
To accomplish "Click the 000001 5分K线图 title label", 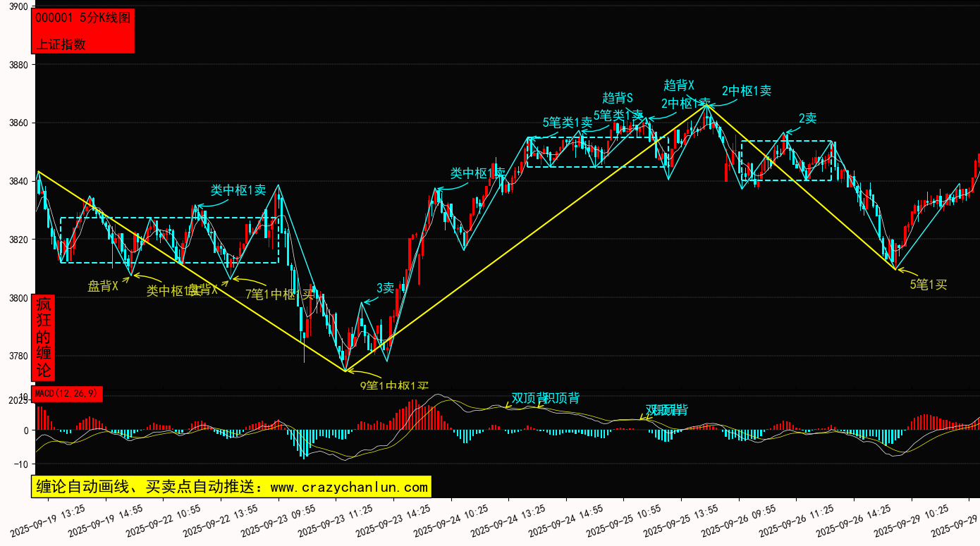I will (x=82, y=18).
